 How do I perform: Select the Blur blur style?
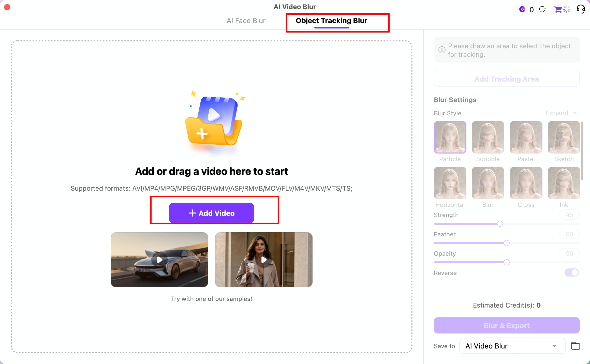pyautogui.click(x=488, y=183)
